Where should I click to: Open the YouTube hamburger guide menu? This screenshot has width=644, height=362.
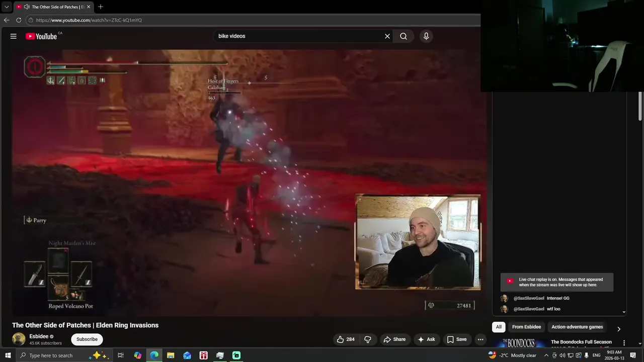pyautogui.click(x=14, y=36)
